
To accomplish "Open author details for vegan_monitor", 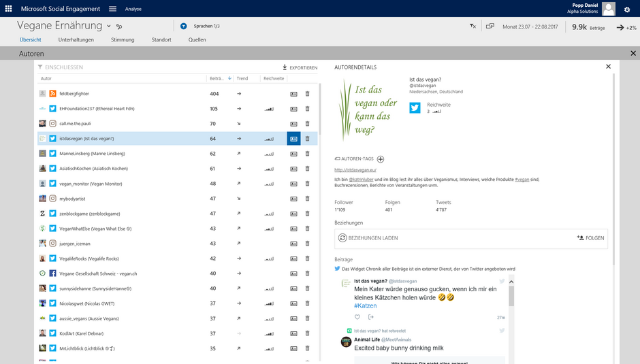I will 293,184.
